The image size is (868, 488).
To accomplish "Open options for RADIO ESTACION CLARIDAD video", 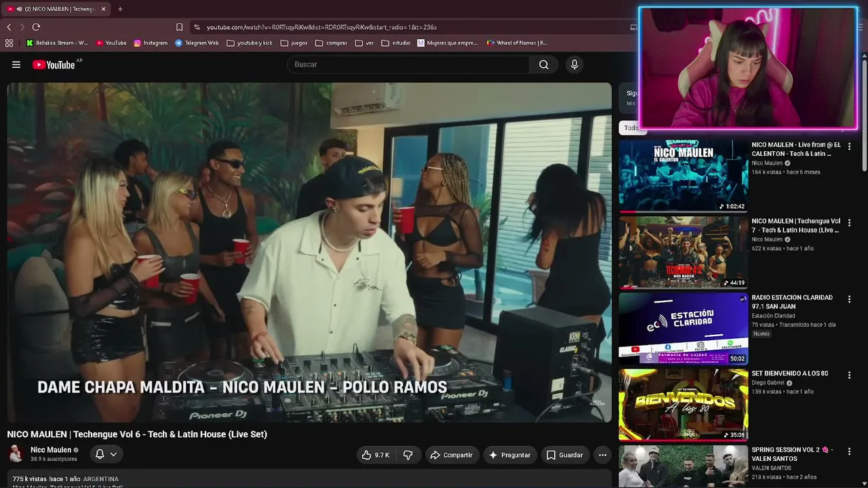I will point(849,299).
